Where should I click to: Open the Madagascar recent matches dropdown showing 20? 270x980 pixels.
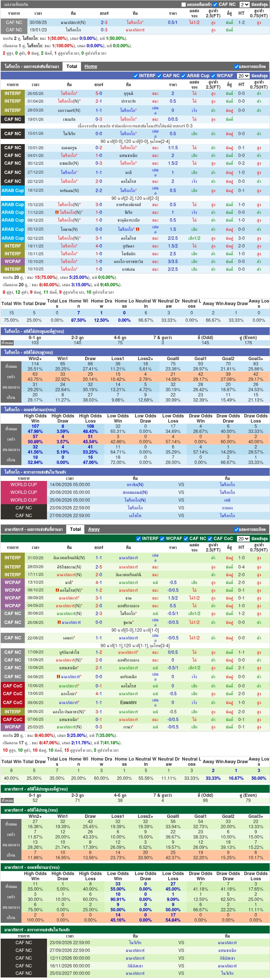click(x=243, y=539)
